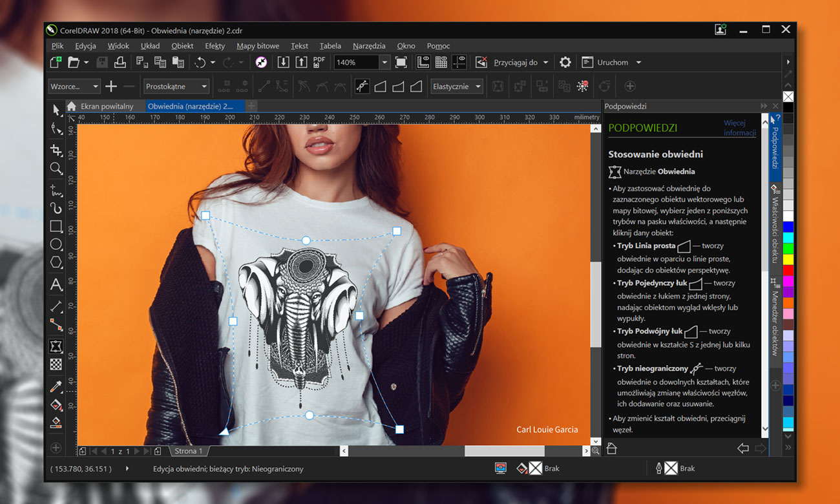The width and height of the screenshot is (840, 504).
Task: Toggle Show Grid button
Action: (441, 62)
